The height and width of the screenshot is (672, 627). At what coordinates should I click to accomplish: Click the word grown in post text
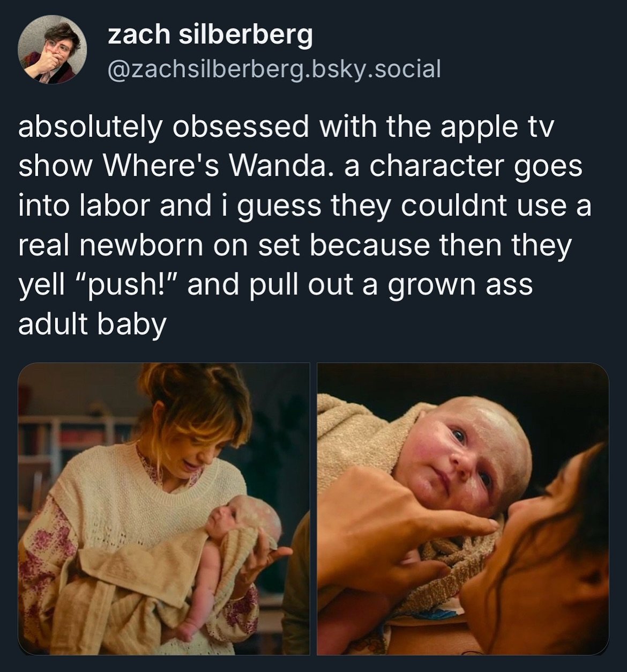point(432,285)
